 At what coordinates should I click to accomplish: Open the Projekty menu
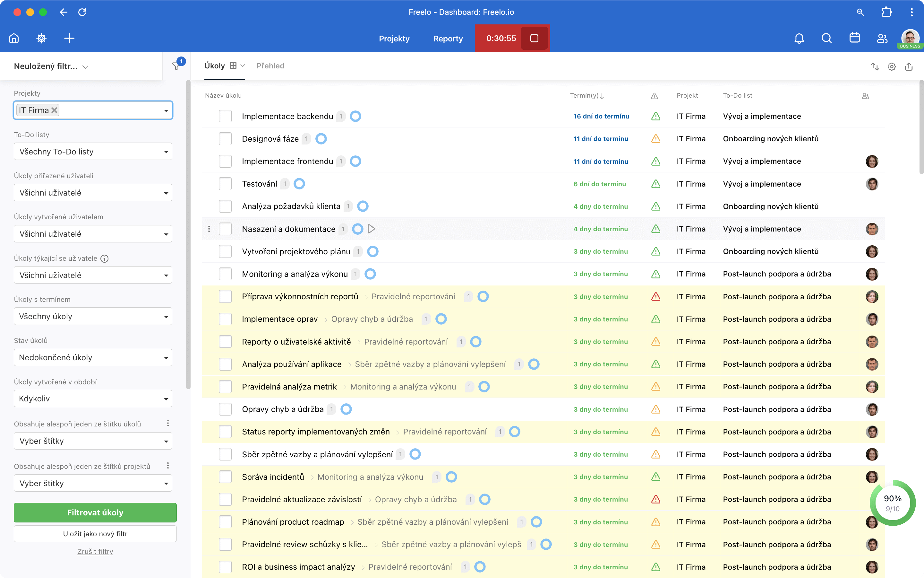click(394, 39)
